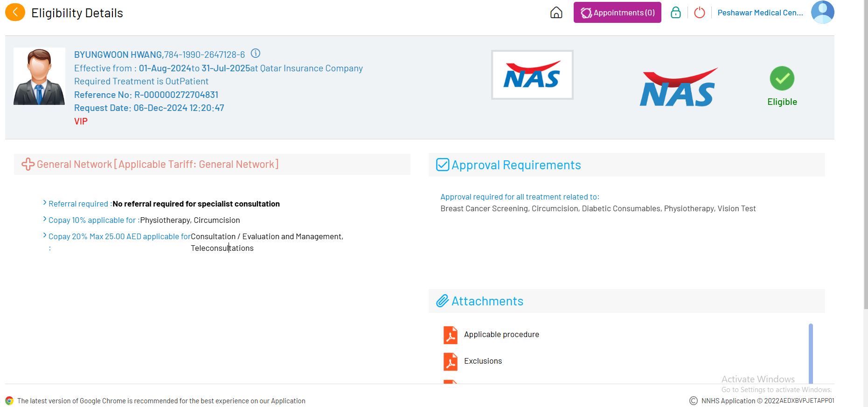The image size is (868, 407).
Task: Click the framed NAS logo
Action: [x=532, y=75]
